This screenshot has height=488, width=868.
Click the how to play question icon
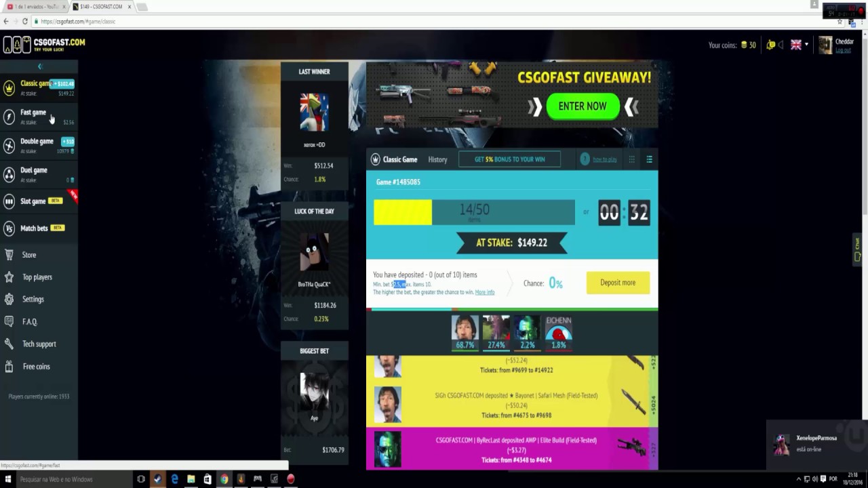(585, 159)
